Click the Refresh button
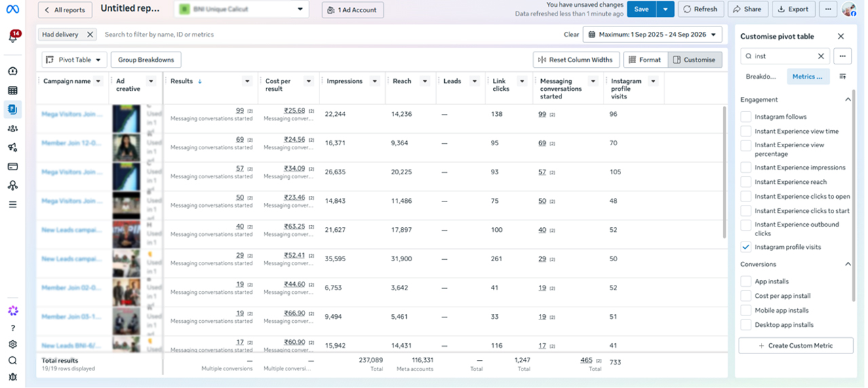This screenshot has height=388, width=868. click(x=701, y=9)
